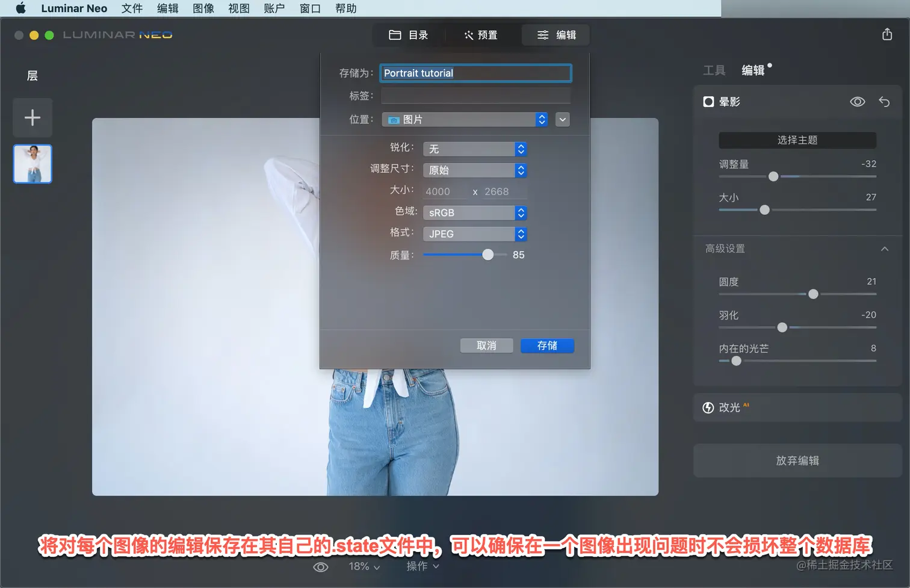This screenshot has height=588, width=910.
Task: Click the 内在的光芒 inner light slider
Action: [x=797, y=361]
